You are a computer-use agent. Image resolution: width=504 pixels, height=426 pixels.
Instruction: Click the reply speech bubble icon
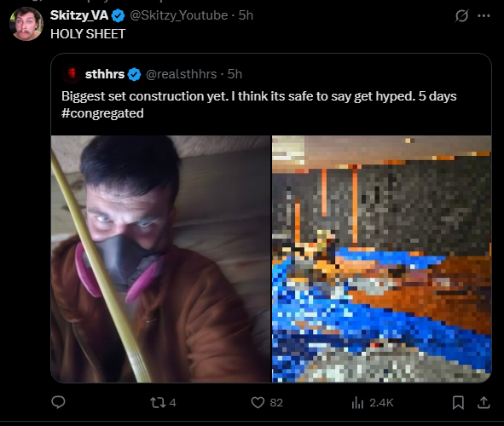click(x=58, y=402)
